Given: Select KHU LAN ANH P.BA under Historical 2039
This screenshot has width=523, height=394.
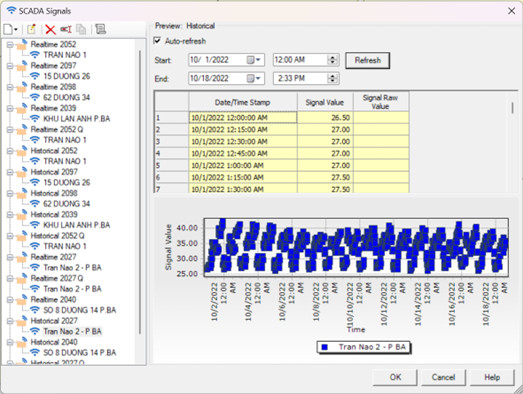Looking at the screenshot, I should pyautogui.click(x=77, y=225).
